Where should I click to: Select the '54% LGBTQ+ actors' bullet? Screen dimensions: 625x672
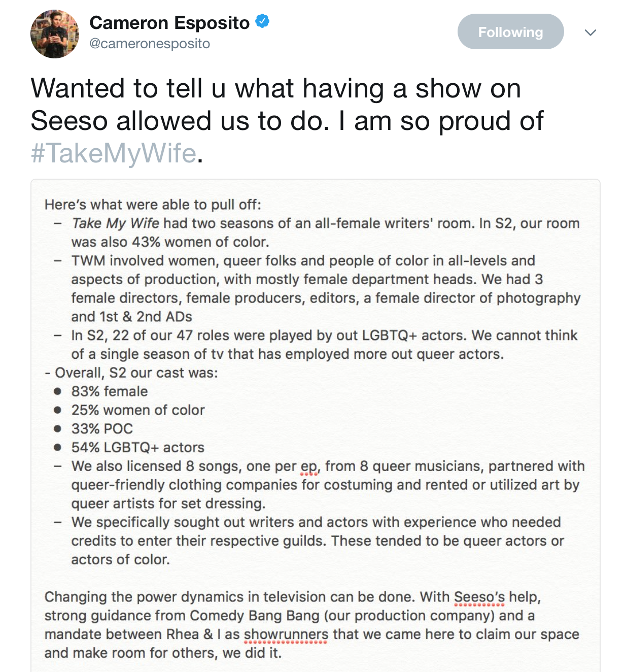click(x=138, y=448)
